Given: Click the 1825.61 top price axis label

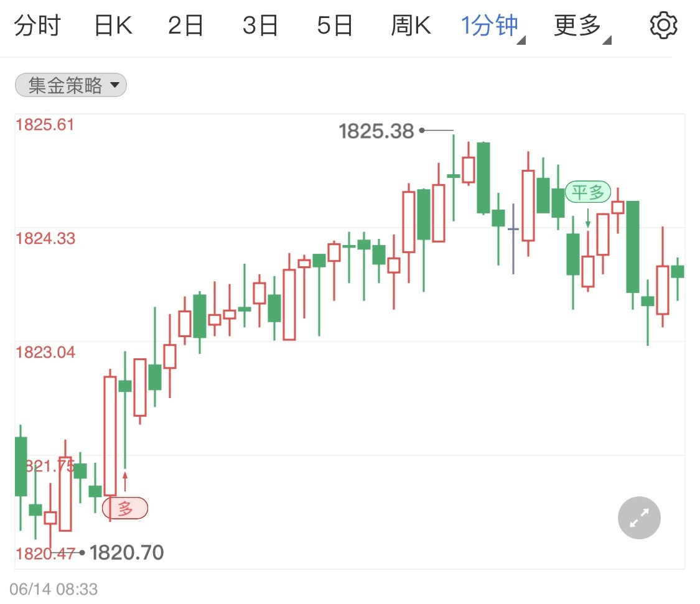Looking at the screenshot, I should (45, 124).
